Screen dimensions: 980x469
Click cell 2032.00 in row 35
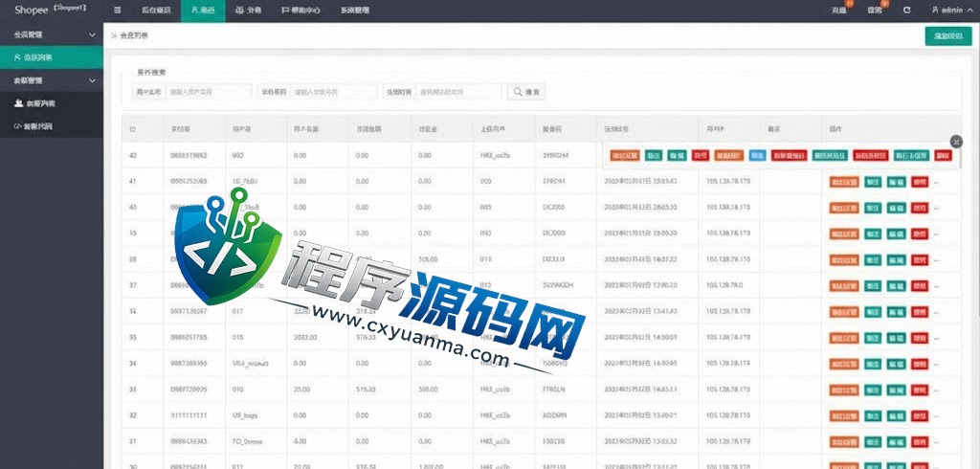(x=305, y=337)
